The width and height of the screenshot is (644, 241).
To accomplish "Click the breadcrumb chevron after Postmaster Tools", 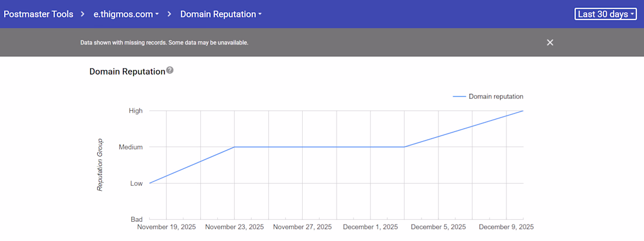I will [x=84, y=14].
